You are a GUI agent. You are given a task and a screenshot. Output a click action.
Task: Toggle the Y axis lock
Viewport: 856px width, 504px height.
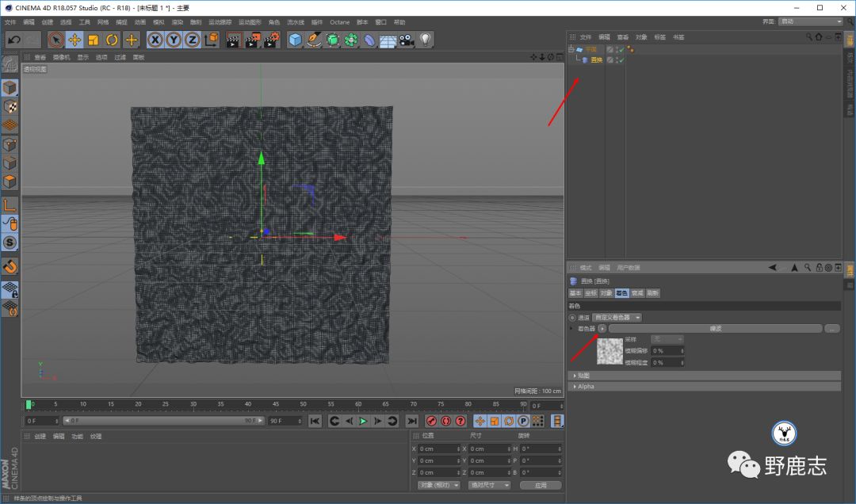pyautogui.click(x=174, y=40)
